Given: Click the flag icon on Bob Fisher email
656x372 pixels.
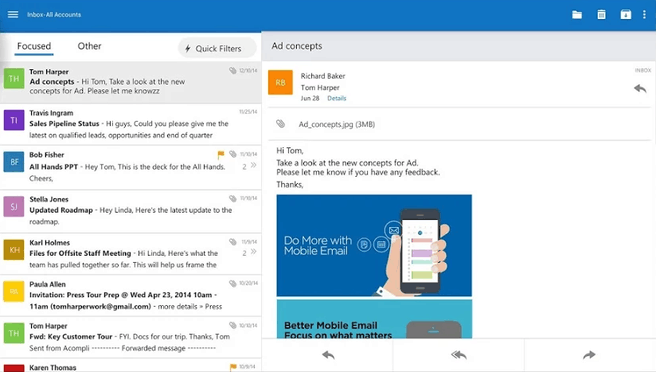Looking at the screenshot, I should click(220, 155).
